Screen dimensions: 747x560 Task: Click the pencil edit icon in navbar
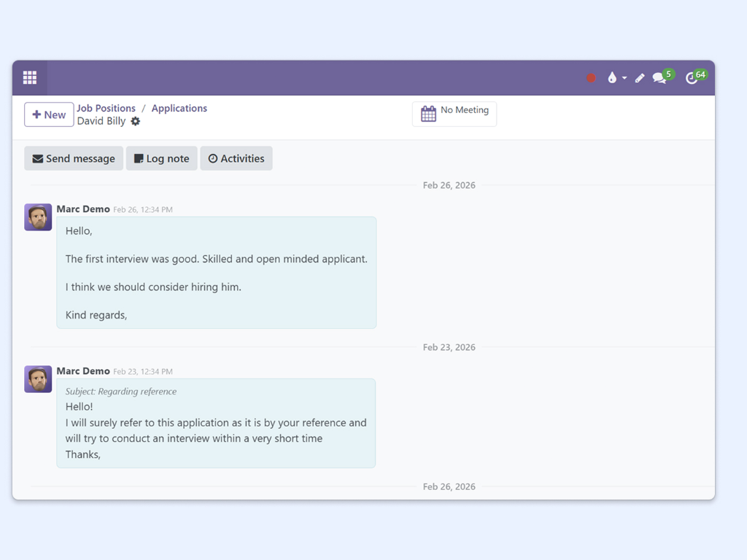[640, 78]
